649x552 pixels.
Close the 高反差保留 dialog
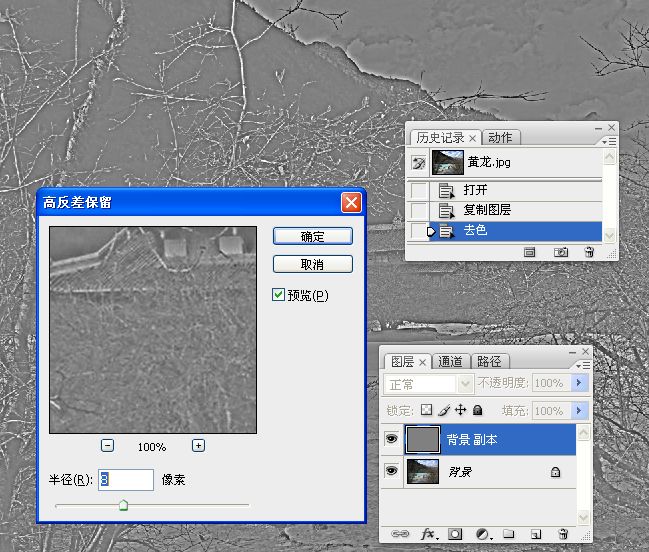tap(351, 202)
